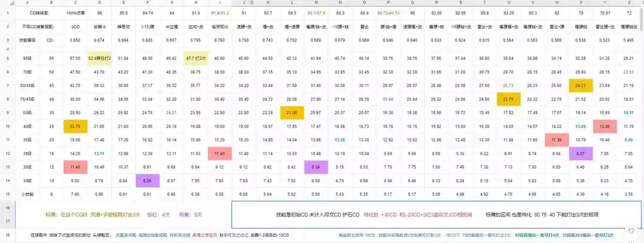Click the orange '23.76' cell in column U

tap(508, 99)
